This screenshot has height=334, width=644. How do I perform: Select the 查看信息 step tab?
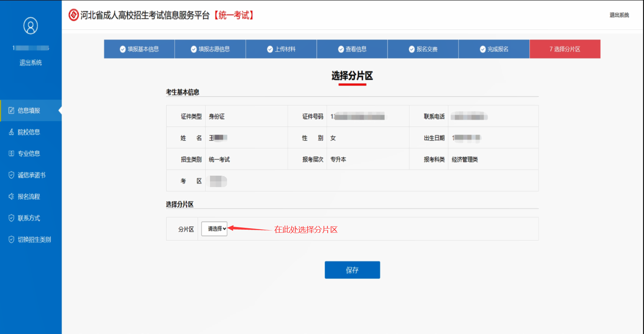(352, 49)
